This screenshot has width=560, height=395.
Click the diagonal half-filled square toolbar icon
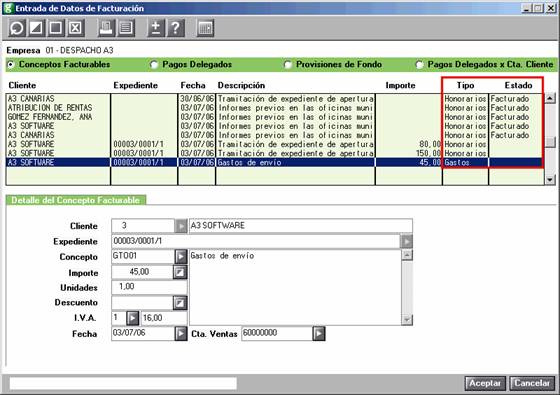click(36, 28)
